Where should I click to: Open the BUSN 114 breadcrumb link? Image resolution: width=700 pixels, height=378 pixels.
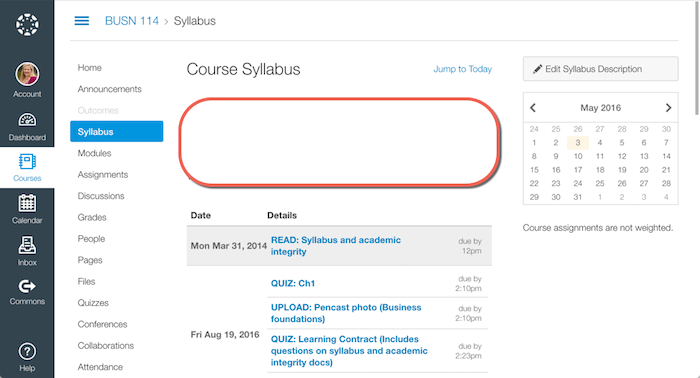pos(132,21)
